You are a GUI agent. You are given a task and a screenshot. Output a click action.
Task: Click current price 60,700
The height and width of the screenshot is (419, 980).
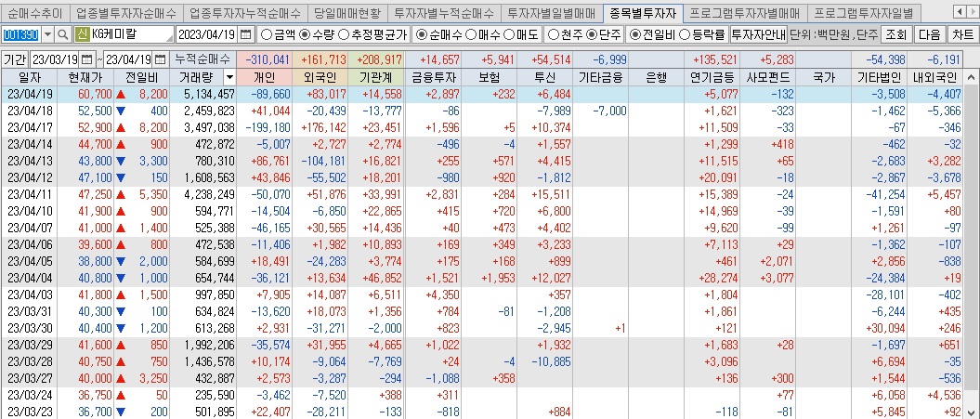95,94
